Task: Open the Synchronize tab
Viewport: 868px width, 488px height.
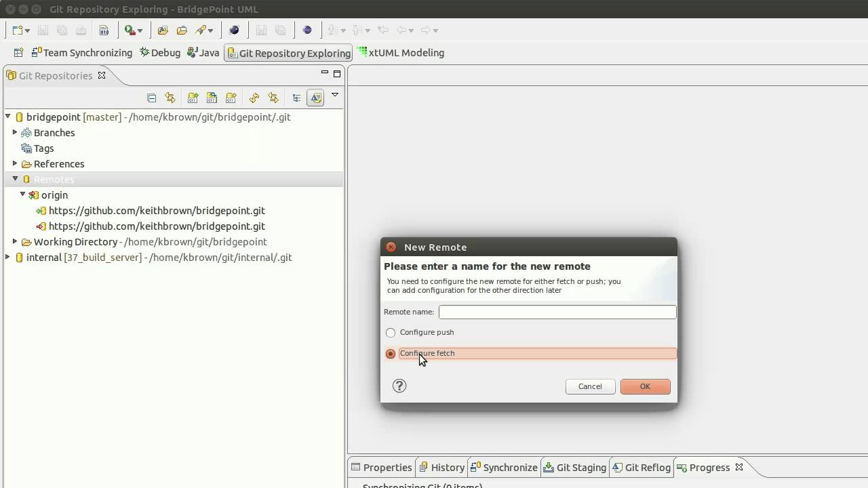Action: click(x=504, y=468)
